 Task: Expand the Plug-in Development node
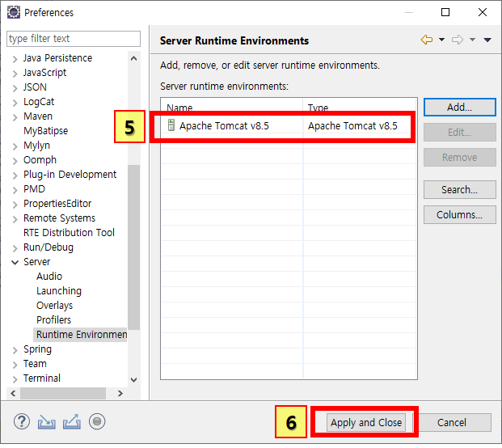point(15,175)
